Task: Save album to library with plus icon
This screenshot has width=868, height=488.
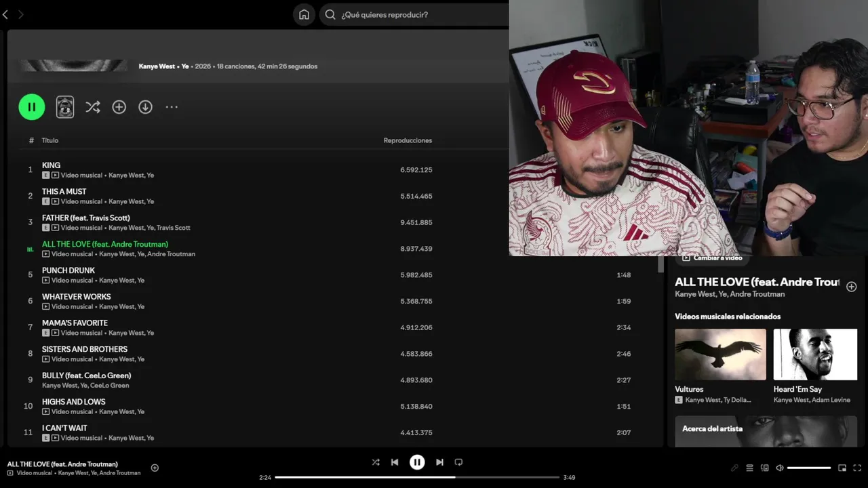Action: (119, 107)
